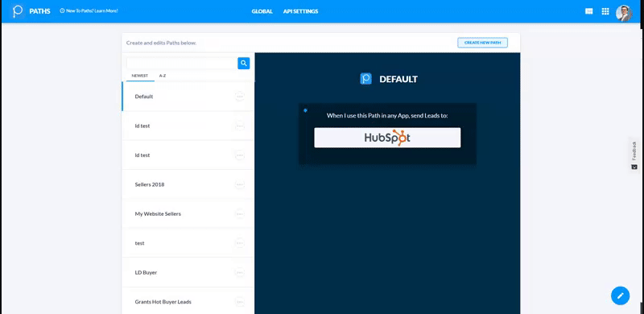Click into the path search field
Image resolution: width=644 pixels, height=314 pixels.
[182, 64]
